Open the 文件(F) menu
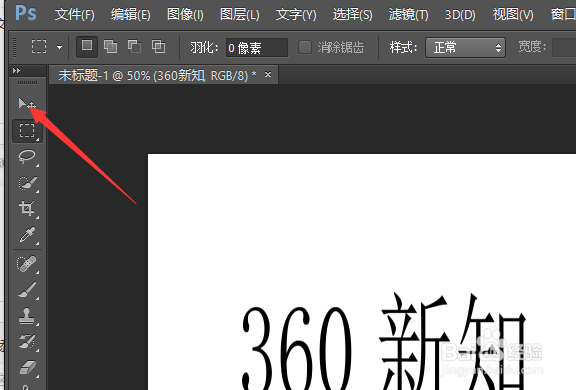Image resolution: width=576 pixels, height=390 pixels. pos(75,15)
